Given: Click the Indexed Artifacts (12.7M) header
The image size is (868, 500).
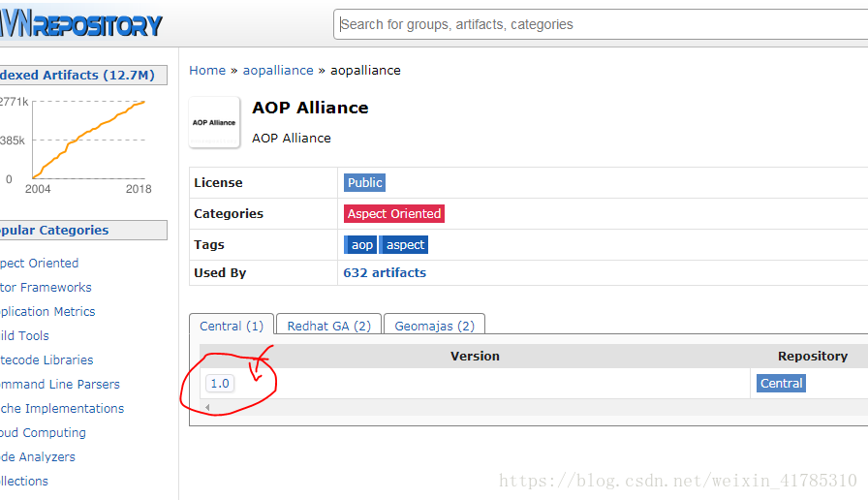Looking at the screenshot, I should [83, 76].
